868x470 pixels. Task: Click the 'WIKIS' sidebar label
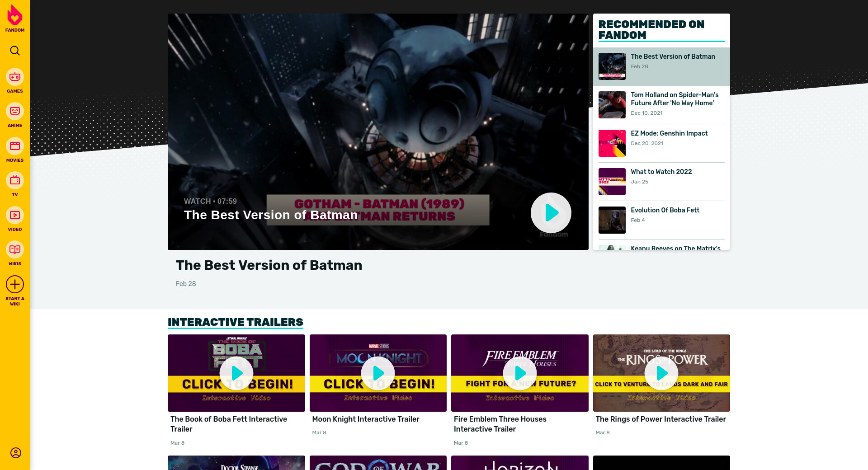pos(15,264)
